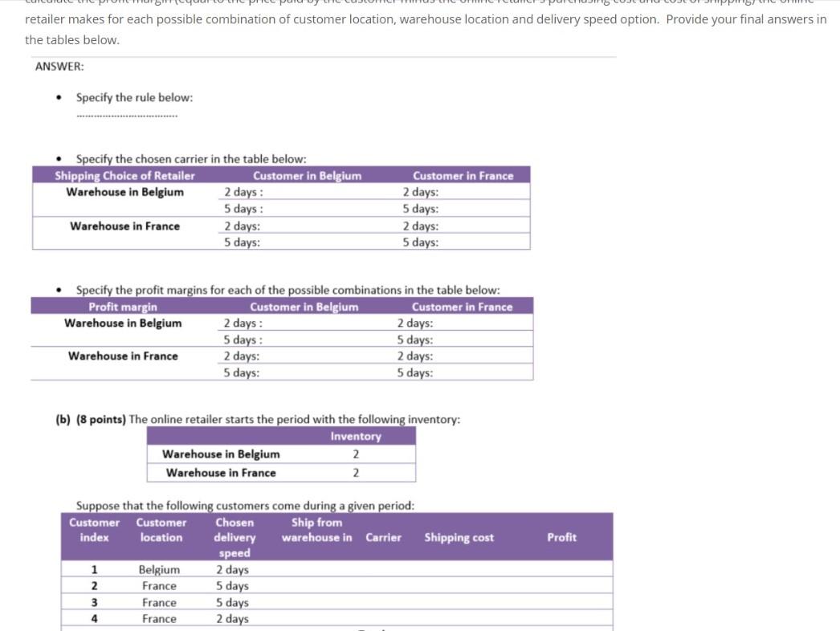Screen dimensions: 840x631
Task: Click '5 days' delivery speed for customer 3
Action: [233, 603]
